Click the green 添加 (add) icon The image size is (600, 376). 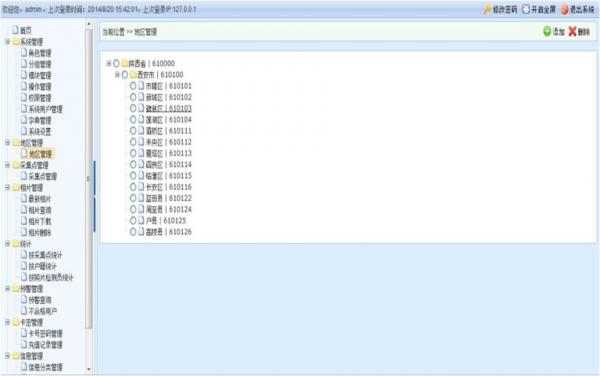[x=547, y=31]
